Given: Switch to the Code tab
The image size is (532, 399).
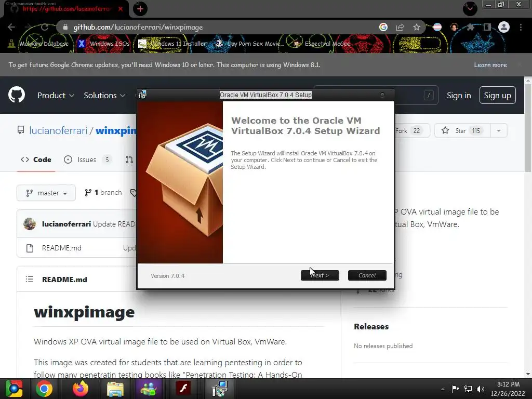Looking at the screenshot, I should tap(36, 159).
